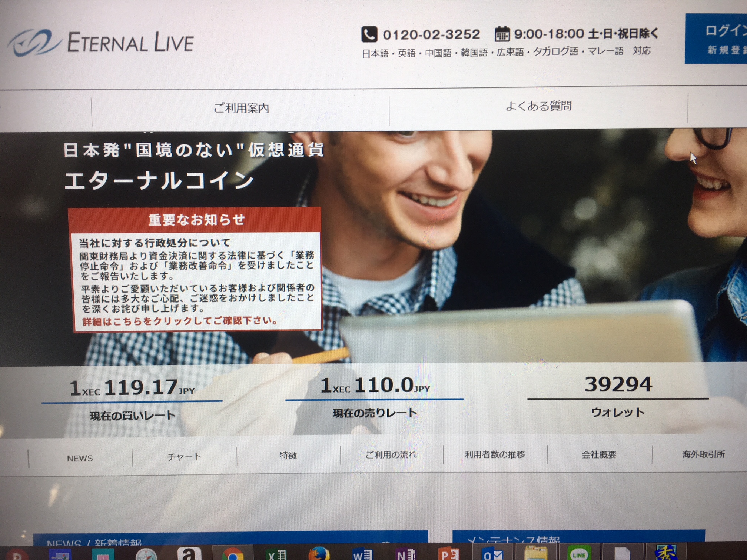Launch PowerPoint from the taskbar
Viewport: 747px width, 560px height.
coord(449,553)
